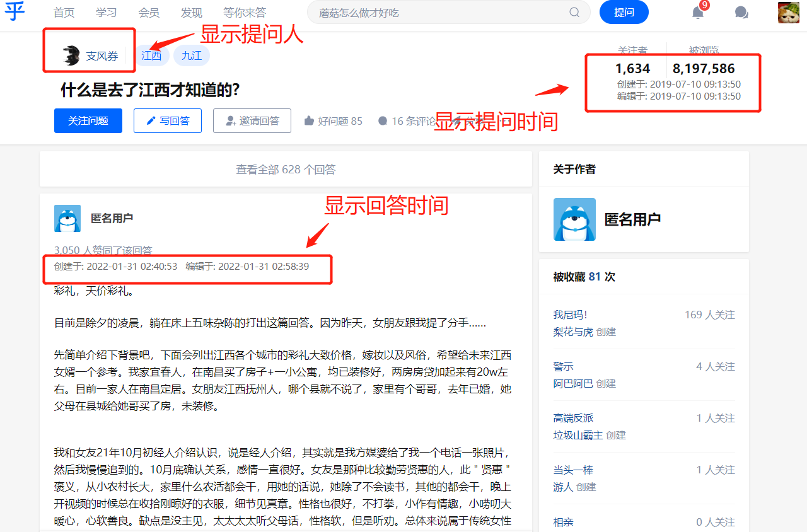Click asker 支风券's avatar
This screenshot has height=532, width=807.
(71, 55)
